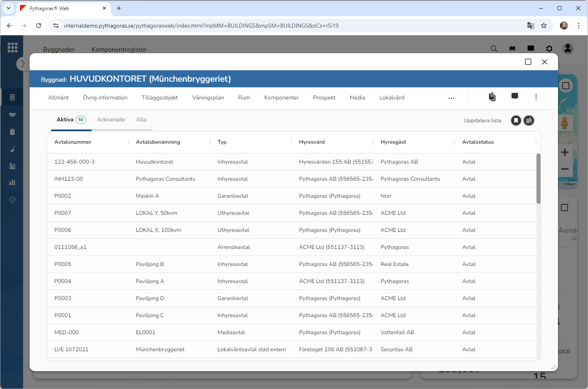
Task: Click the attachments paperclip icon
Action: click(492, 97)
